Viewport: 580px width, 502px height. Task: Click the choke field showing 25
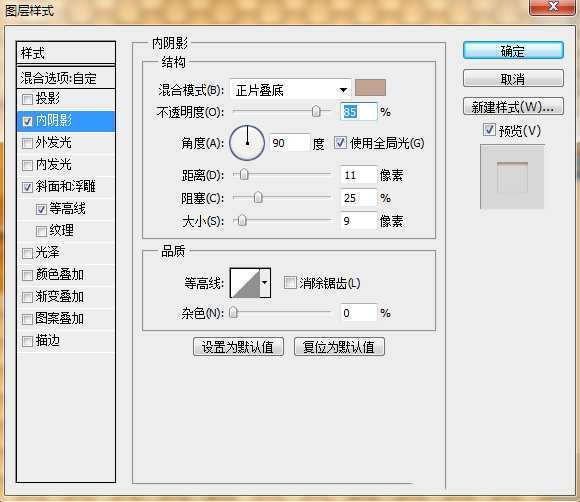coord(358,198)
